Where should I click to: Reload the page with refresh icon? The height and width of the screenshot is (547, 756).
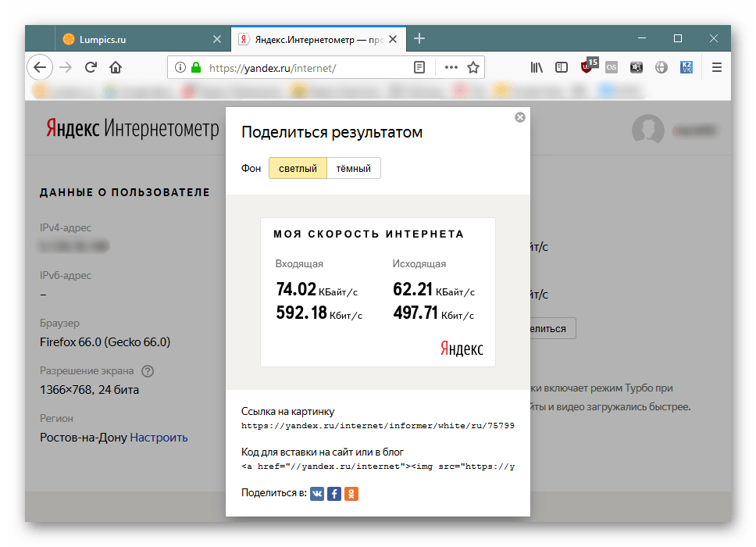[91, 67]
